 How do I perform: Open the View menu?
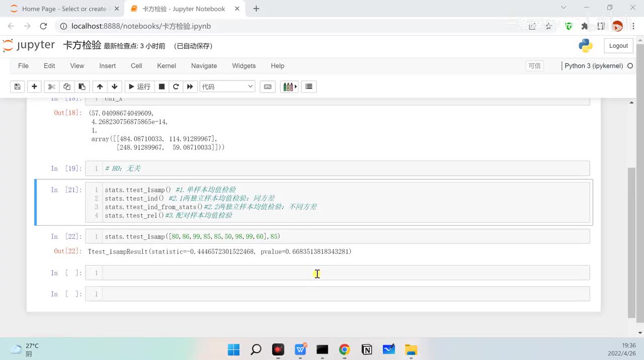coord(77,66)
